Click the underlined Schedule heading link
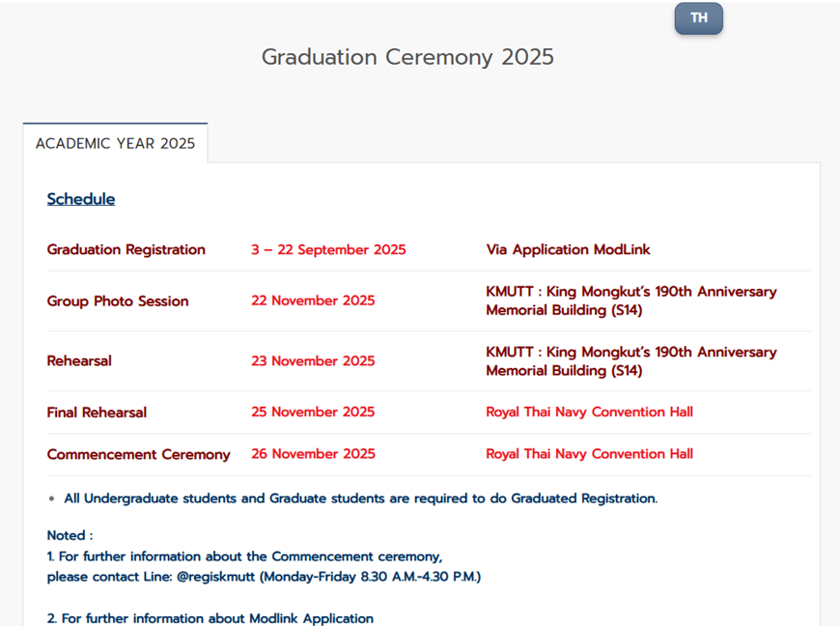Viewport: 840px width, 626px height. click(81, 199)
